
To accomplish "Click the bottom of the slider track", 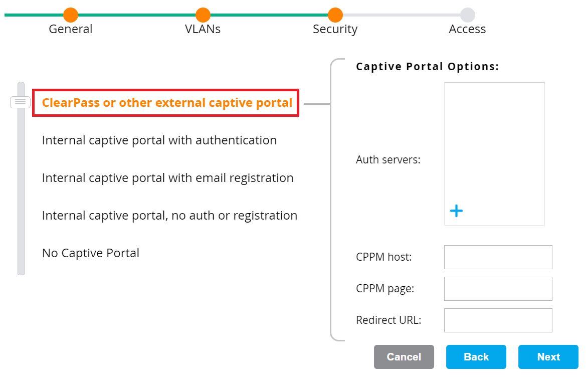I will [x=21, y=270].
